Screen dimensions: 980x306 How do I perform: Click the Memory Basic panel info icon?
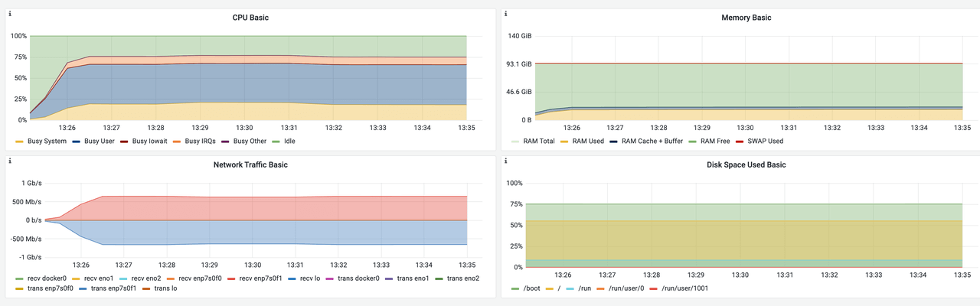[506, 14]
